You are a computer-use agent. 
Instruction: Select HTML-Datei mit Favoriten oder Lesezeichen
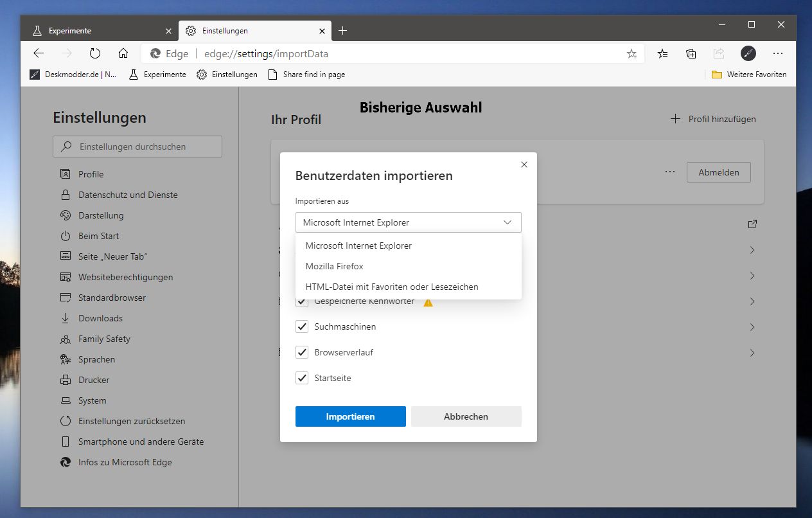point(409,287)
